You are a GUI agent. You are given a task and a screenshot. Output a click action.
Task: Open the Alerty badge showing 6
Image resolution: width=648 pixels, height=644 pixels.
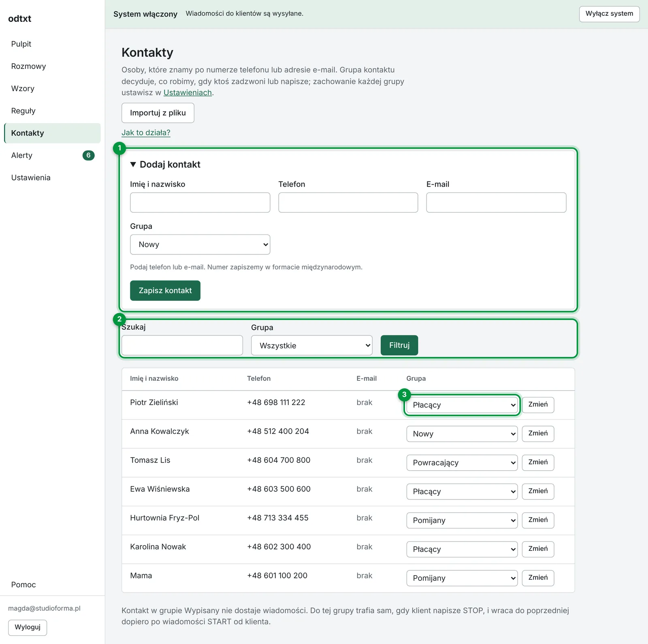point(88,156)
